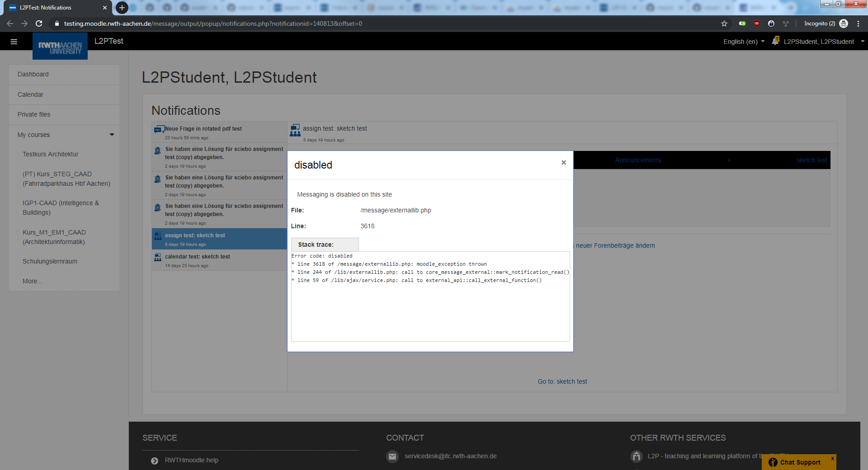The height and width of the screenshot is (470, 868).
Task: Open the English (en) language dropdown
Action: [x=744, y=42]
